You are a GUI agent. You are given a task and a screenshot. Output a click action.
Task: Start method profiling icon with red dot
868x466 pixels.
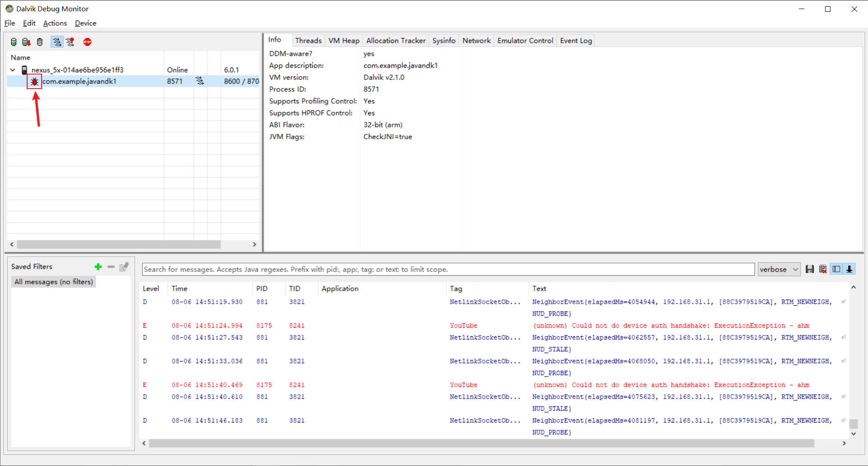(x=70, y=42)
